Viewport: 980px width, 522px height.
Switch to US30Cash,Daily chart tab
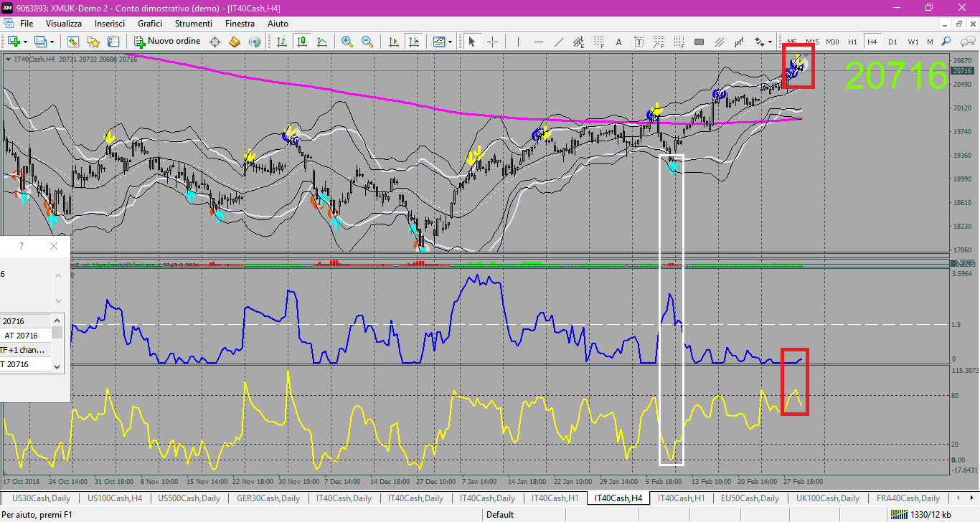pos(40,498)
